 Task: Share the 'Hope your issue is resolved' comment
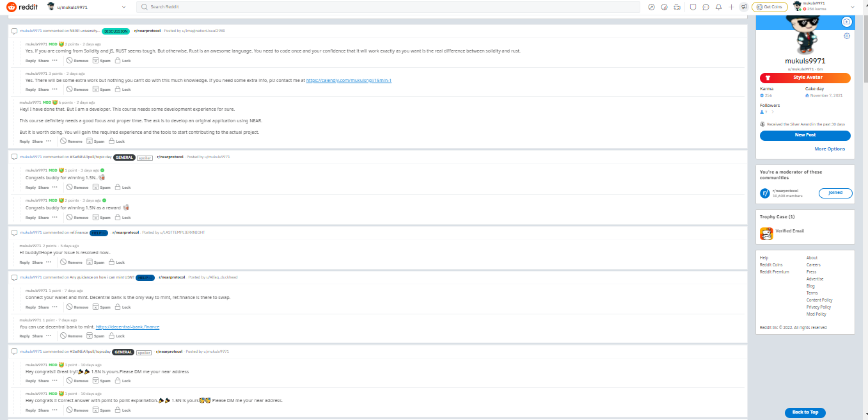tap(37, 262)
